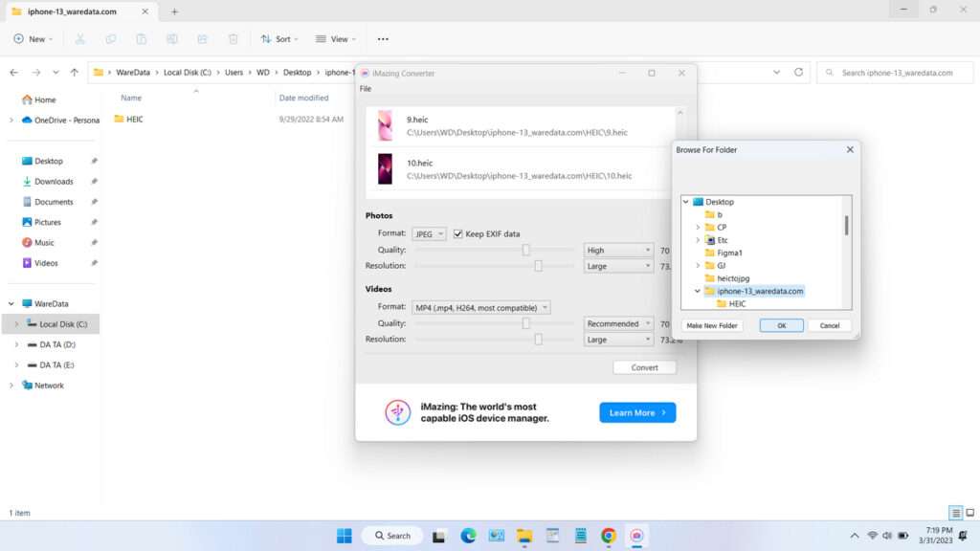Go back with the Back arrow

(x=13, y=73)
